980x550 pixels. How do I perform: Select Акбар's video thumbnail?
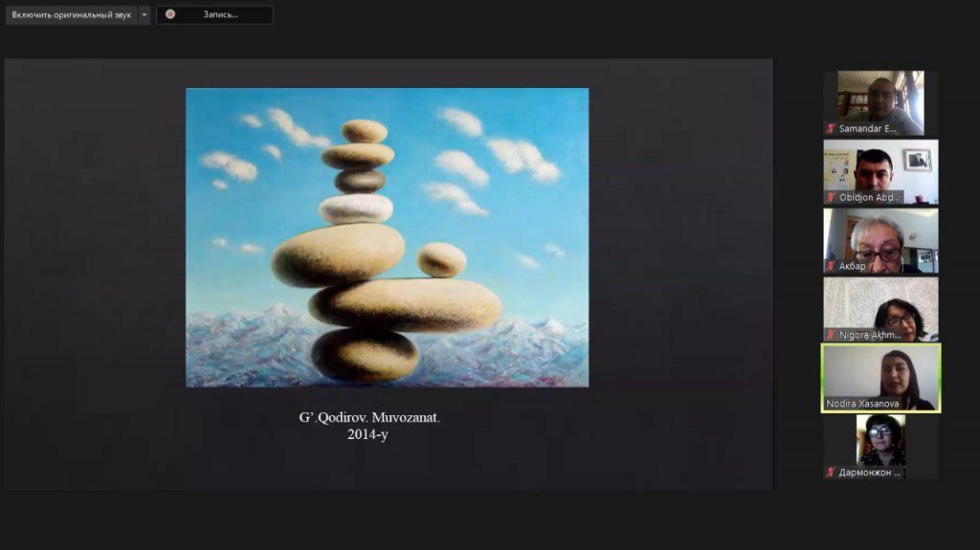pyautogui.click(x=880, y=235)
